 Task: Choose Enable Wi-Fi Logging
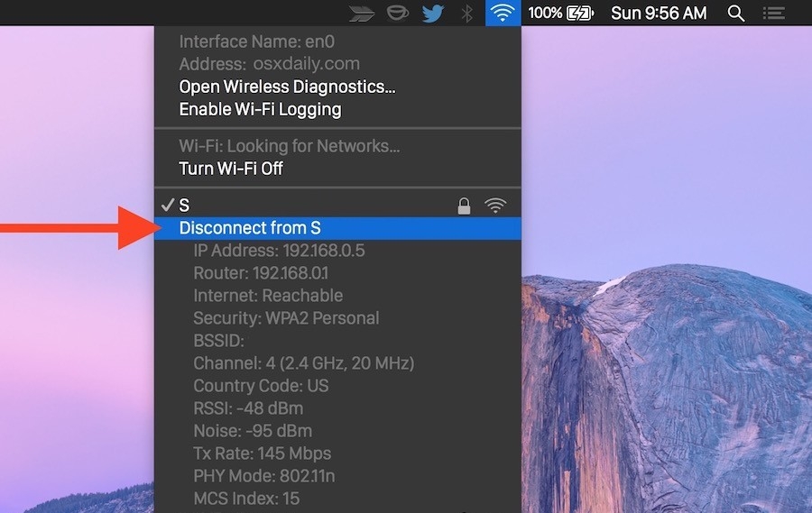[337, 110]
